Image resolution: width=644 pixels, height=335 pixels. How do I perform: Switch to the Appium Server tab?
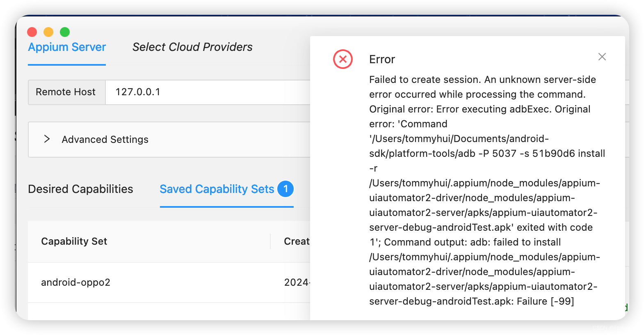[x=67, y=48]
